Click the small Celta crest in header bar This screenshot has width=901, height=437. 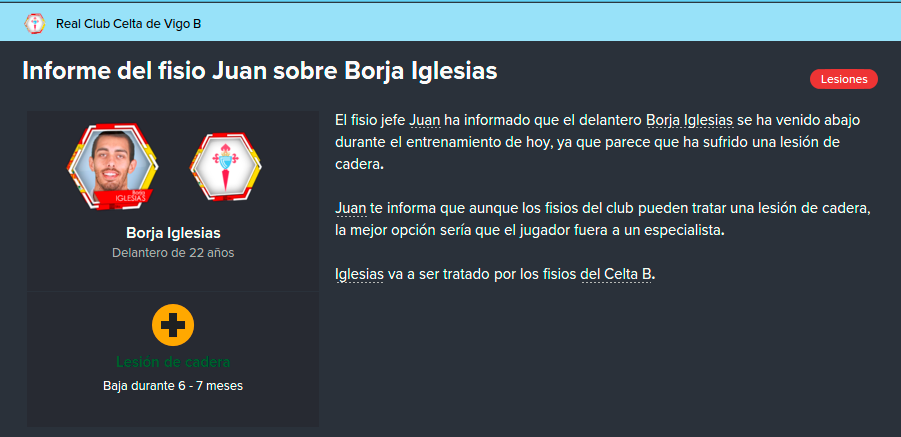click(34, 24)
